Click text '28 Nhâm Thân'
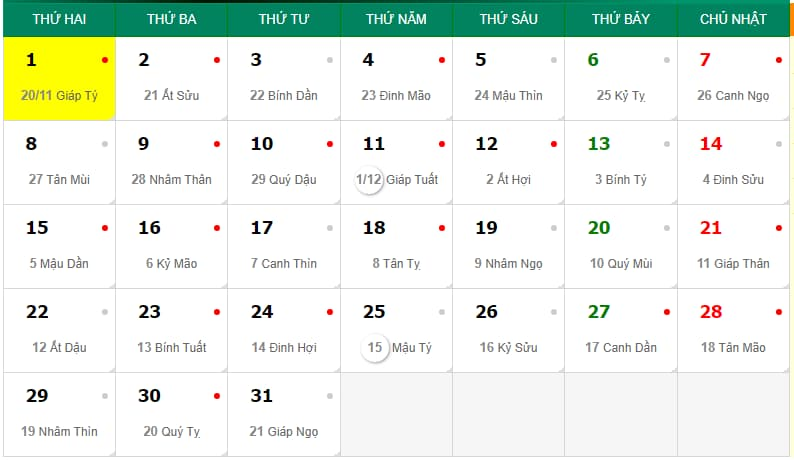This screenshot has width=794, height=460. 172,180
